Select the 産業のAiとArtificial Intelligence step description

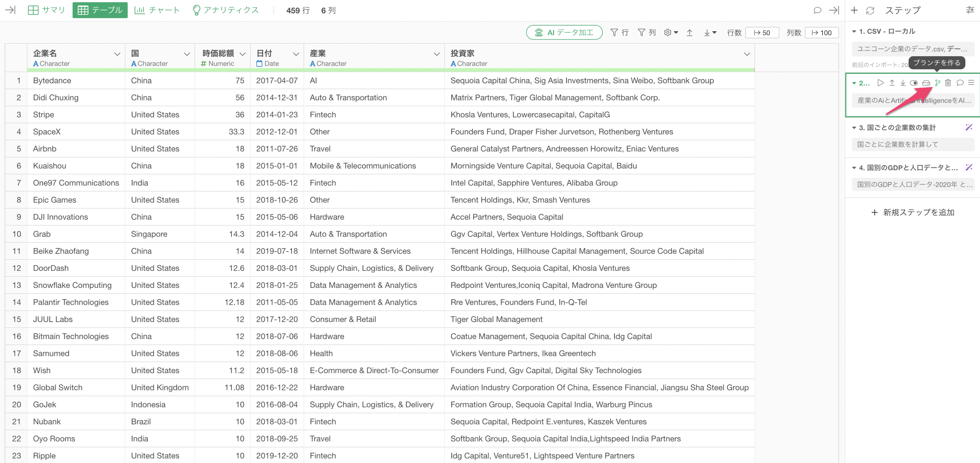913,100
